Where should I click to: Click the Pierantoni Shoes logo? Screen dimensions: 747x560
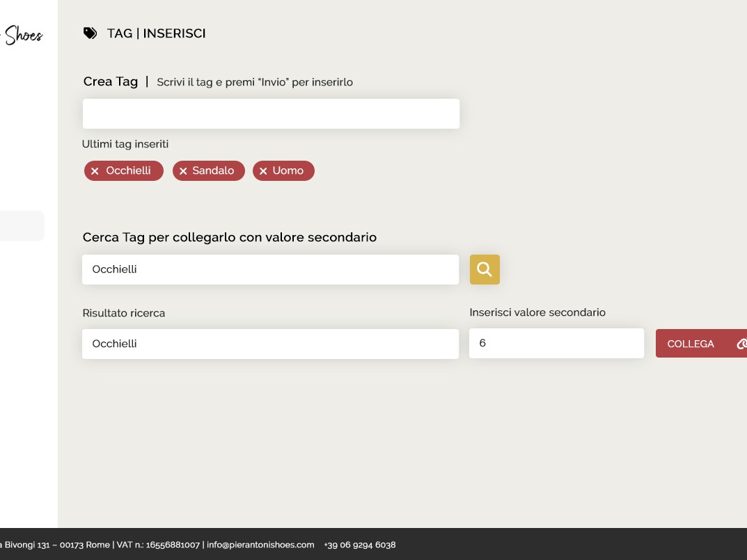23,35
